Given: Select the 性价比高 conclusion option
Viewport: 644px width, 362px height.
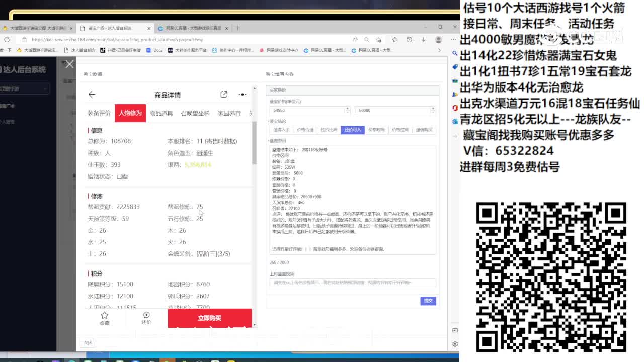Looking at the screenshot, I should [329, 130].
